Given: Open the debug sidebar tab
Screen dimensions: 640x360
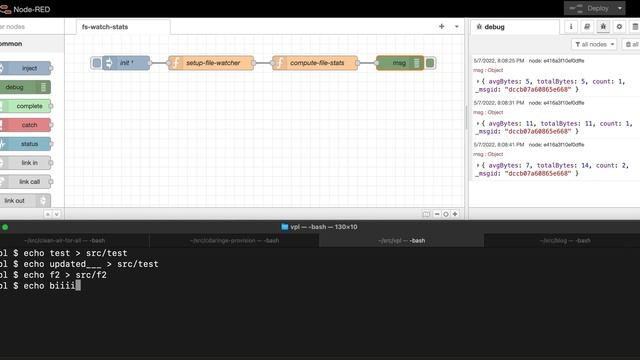Looking at the screenshot, I should point(514,27).
